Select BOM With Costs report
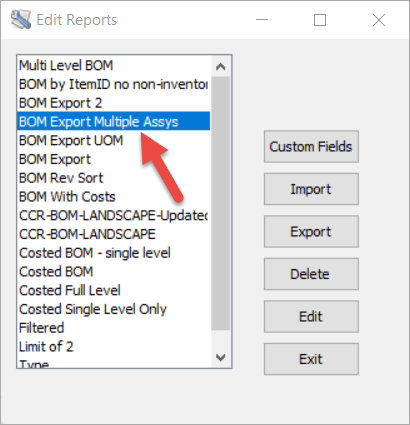 (x=114, y=197)
